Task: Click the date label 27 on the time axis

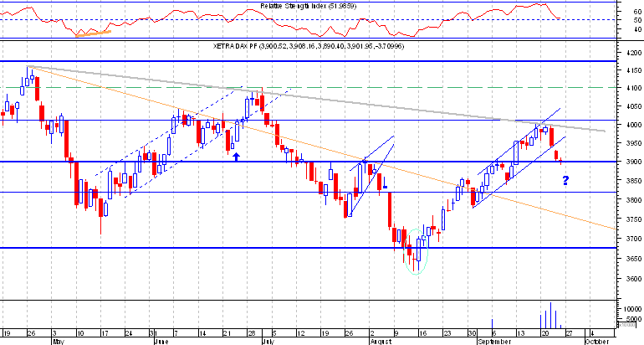Action: coord(570,333)
